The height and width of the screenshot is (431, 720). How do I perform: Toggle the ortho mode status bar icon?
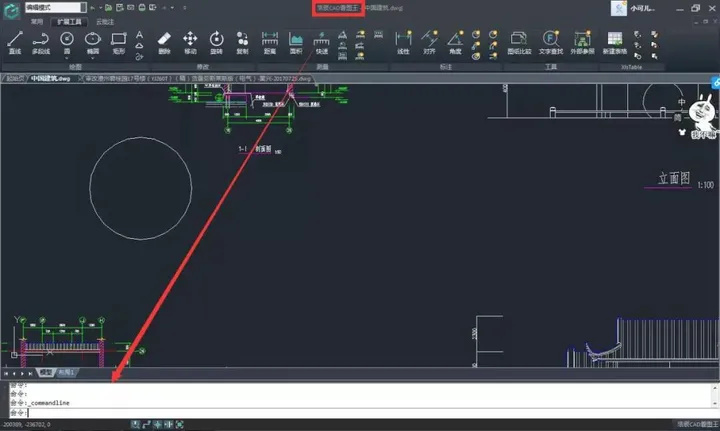[146, 425]
